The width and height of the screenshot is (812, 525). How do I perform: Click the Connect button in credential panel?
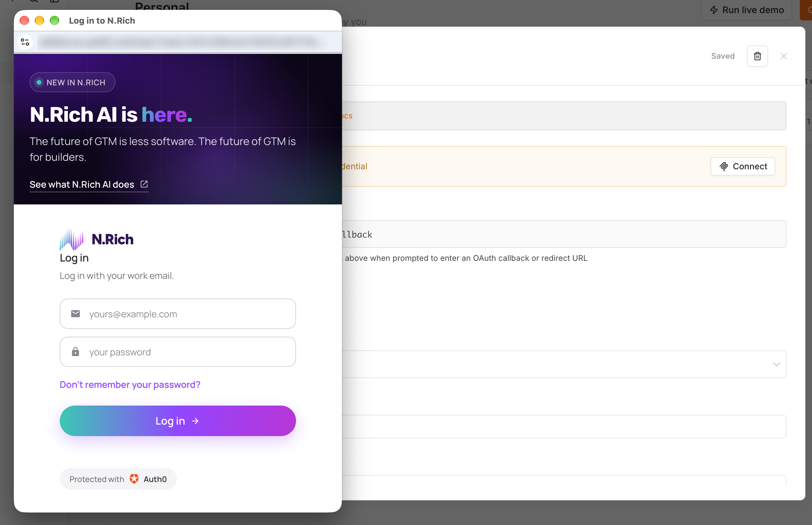(743, 166)
